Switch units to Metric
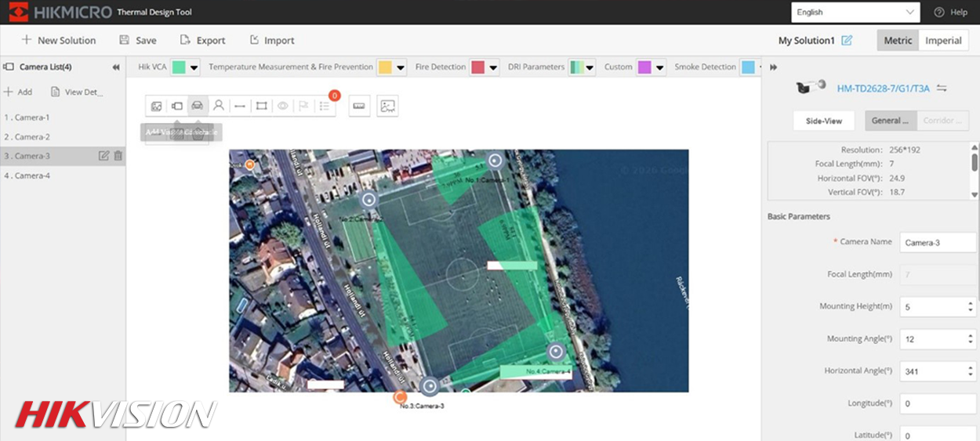Viewport: 980px width, 441px height. tap(898, 41)
